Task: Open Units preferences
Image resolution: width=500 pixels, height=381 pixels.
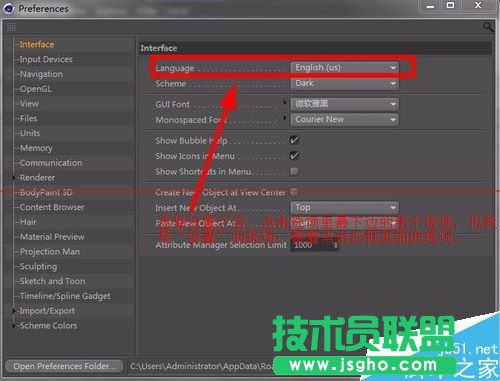Action: (30, 133)
